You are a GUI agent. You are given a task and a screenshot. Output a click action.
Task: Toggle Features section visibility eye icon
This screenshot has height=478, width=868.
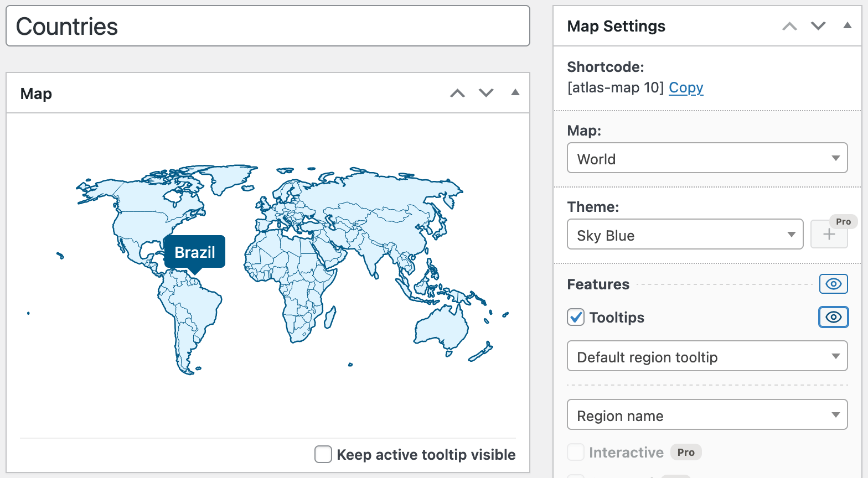pyautogui.click(x=833, y=284)
